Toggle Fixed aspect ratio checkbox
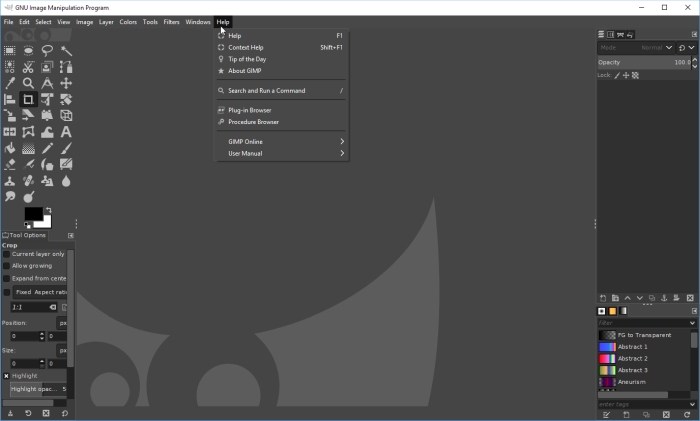Screen dimensions: 700x421 pyautogui.click(x=6, y=292)
